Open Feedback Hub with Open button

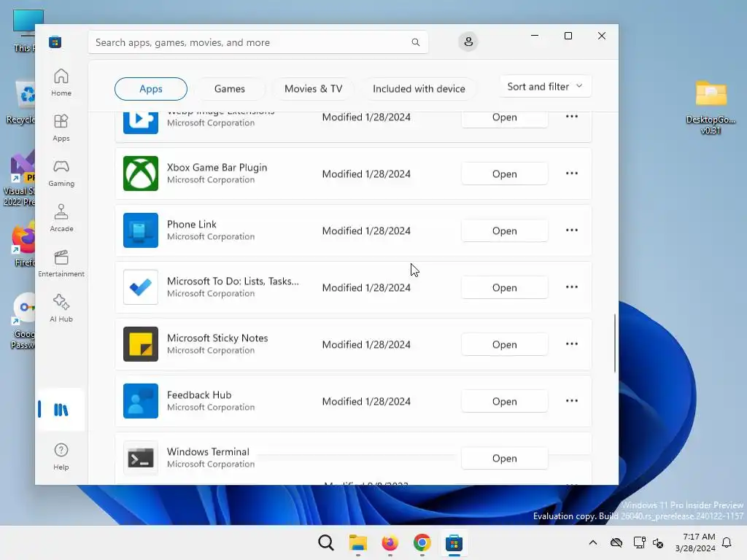click(505, 402)
